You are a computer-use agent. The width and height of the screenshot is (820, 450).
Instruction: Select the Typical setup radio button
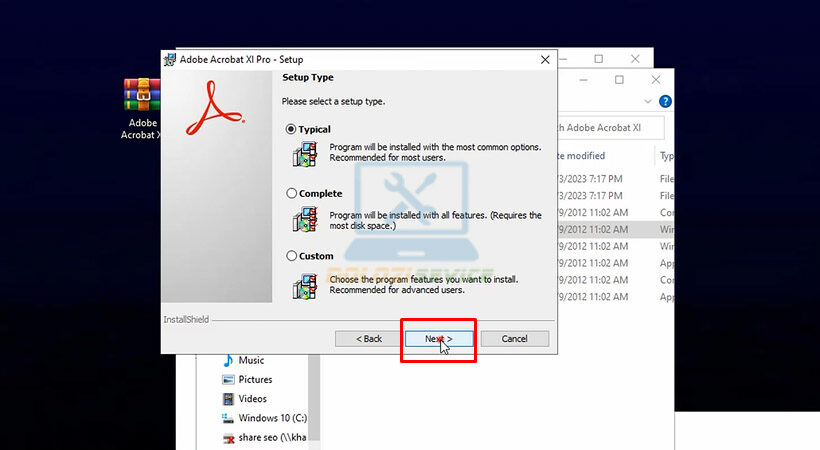[291, 129]
